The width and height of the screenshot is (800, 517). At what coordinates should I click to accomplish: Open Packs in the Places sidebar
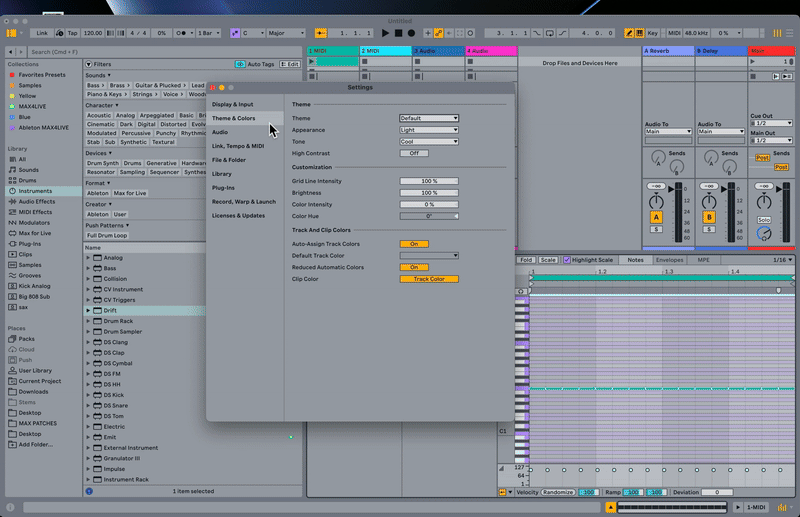tap(26, 338)
